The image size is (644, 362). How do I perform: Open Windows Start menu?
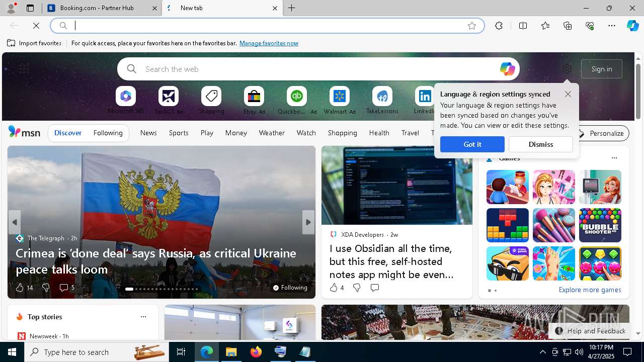click(12, 352)
